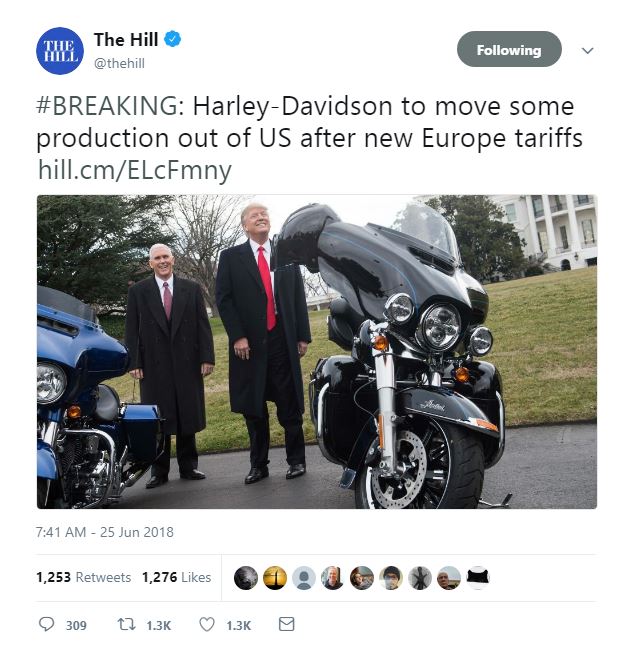
Task: Open the default gray silhouette avatar
Action: pos(303,578)
